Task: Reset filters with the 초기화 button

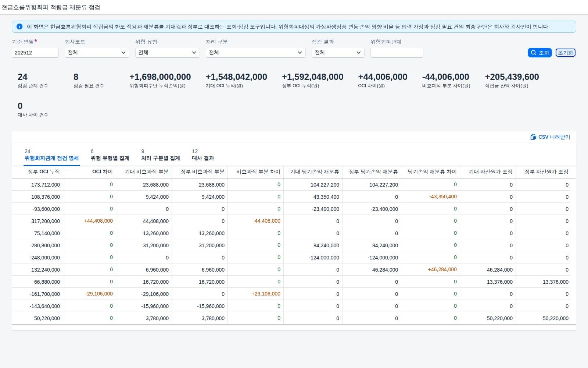Action: click(565, 53)
